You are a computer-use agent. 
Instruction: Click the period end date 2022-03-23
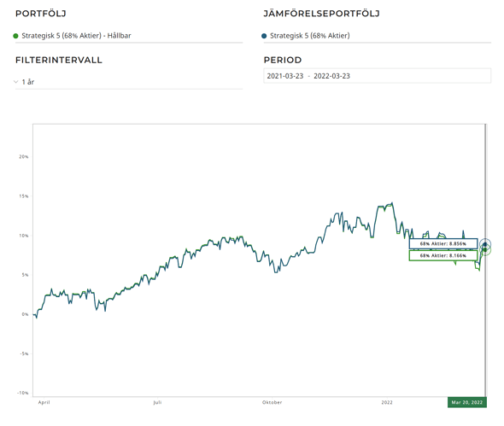[331, 76]
